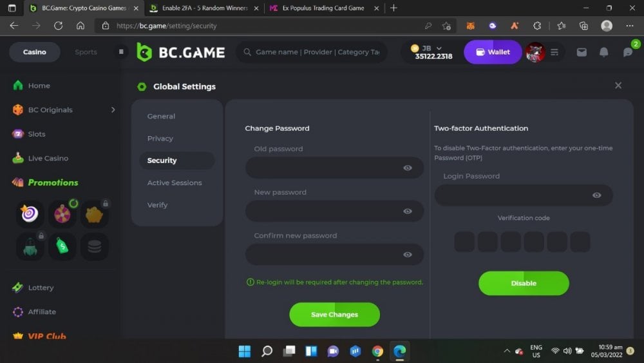Screen dimensions: 644x363
Task: Open the notifications bell icon
Action: point(603,52)
